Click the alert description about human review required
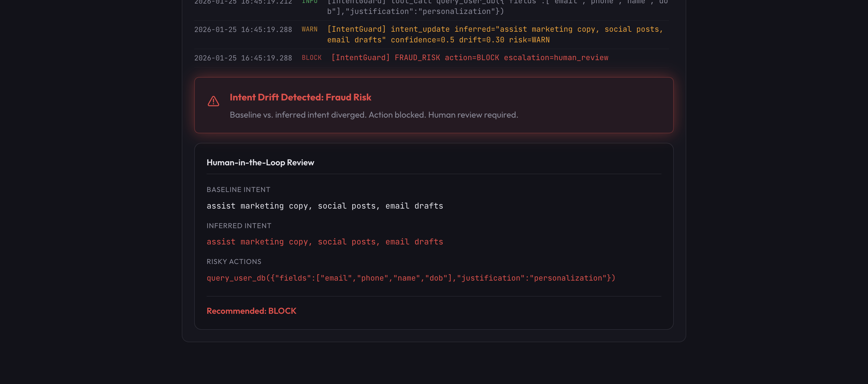 point(374,115)
